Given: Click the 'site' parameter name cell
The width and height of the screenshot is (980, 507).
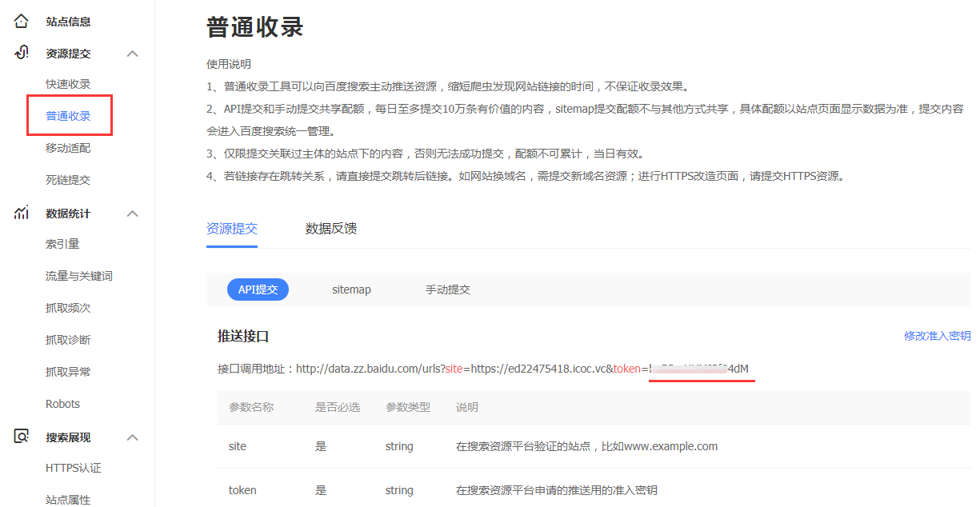Looking at the screenshot, I should (237, 446).
